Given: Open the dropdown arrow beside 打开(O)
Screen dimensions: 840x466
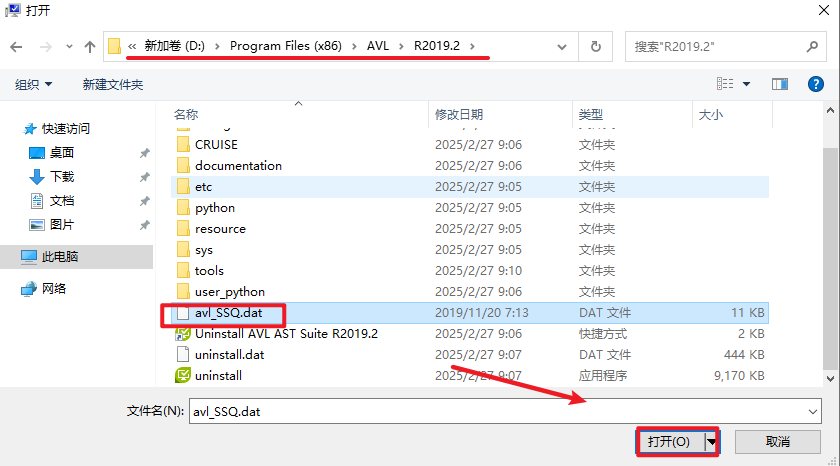Looking at the screenshot, I should (711, 442).
